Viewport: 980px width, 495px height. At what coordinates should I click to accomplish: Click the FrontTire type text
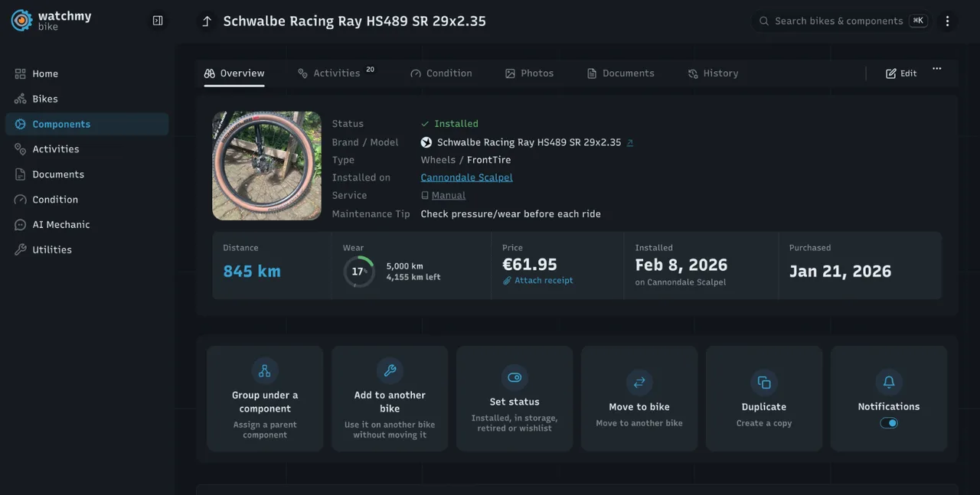click(x=488, y=160)
